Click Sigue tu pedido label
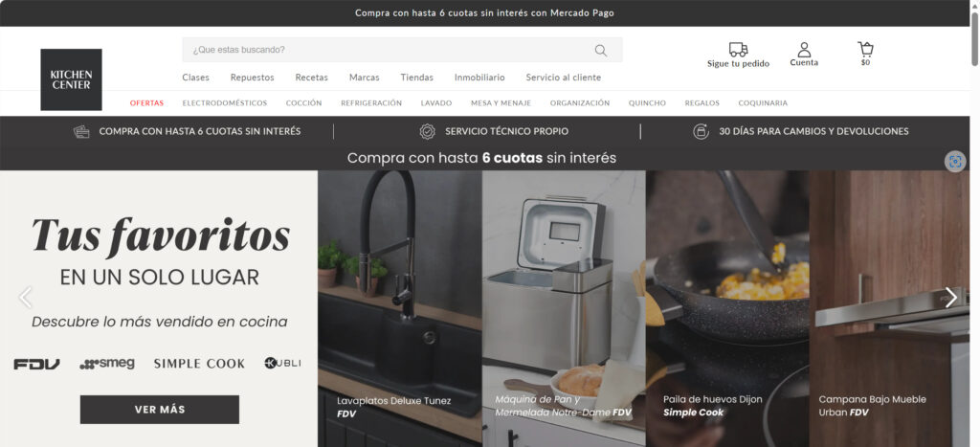 pyautogui.click(x=738, y=64)
